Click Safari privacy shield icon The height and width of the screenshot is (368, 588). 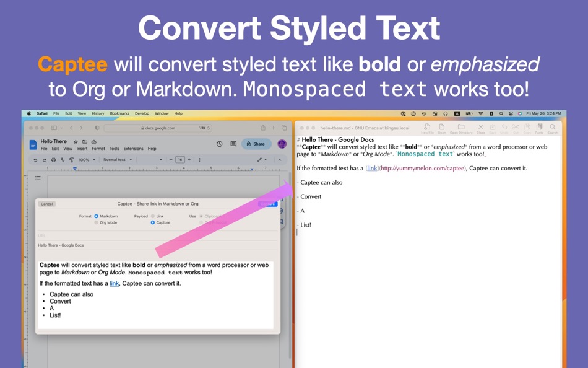(x=97, y=128)
